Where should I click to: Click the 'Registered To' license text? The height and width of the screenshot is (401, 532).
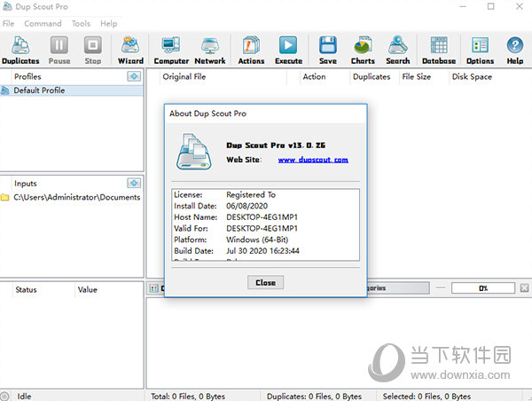pos(251,194)
